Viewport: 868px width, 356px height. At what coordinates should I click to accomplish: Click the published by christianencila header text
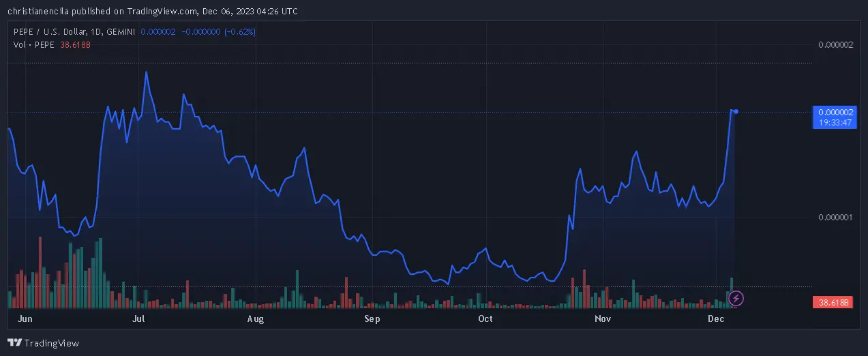[151, 11]
